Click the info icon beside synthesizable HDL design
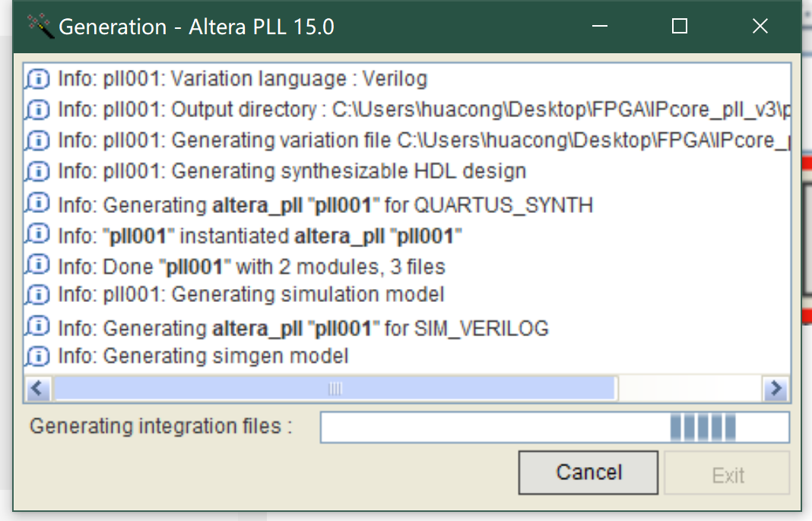 pyautogui.click(x=38, y=171)
